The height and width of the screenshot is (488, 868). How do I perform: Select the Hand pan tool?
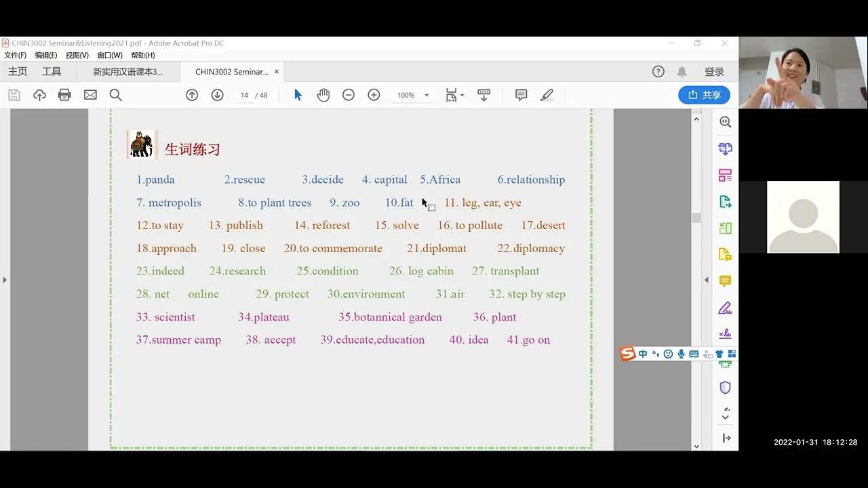pyautogui.click(x=323, y=95)
